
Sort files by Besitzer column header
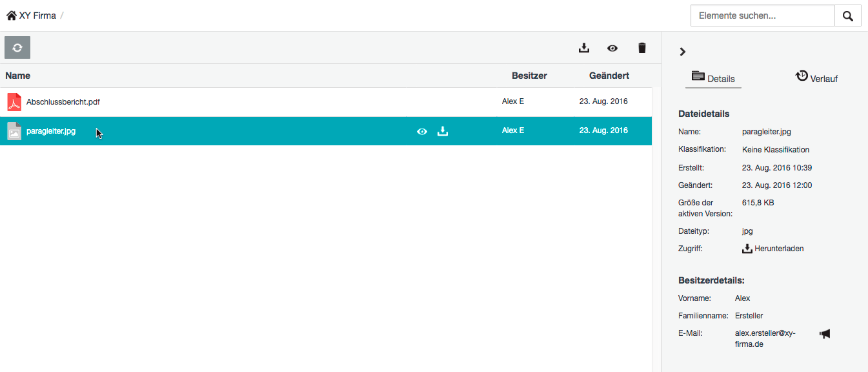529,76
